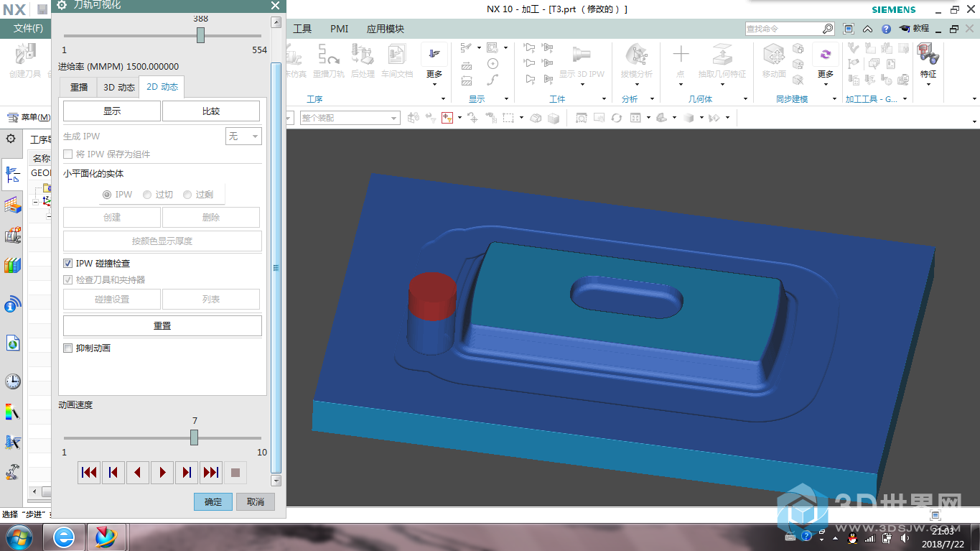Open the Reuse Library books icon
The height and width of the screenshot is (551, 980).
[x=12, y=266]
